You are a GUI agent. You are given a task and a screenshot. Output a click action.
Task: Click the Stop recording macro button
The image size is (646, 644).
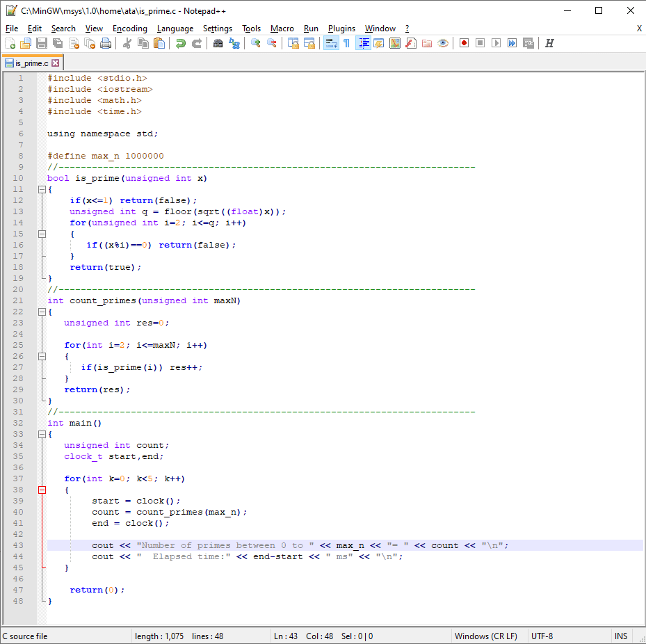480,43
